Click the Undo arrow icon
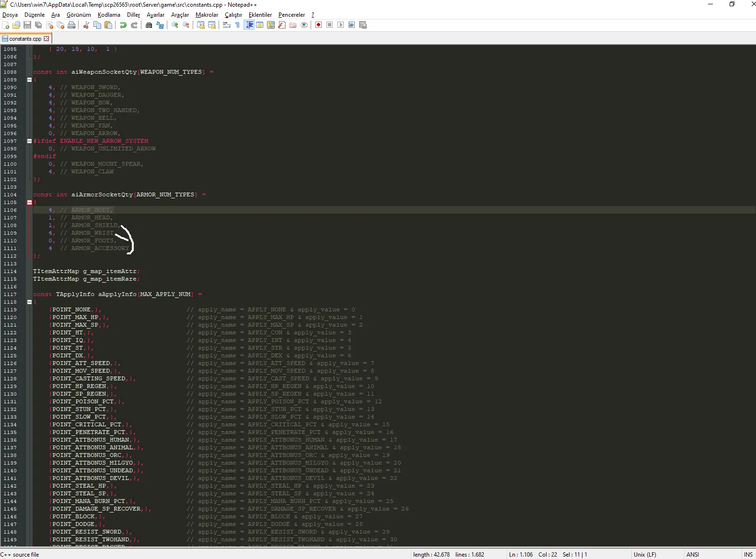This screenshot has width=756, height=559. click(x=123, y=25)
